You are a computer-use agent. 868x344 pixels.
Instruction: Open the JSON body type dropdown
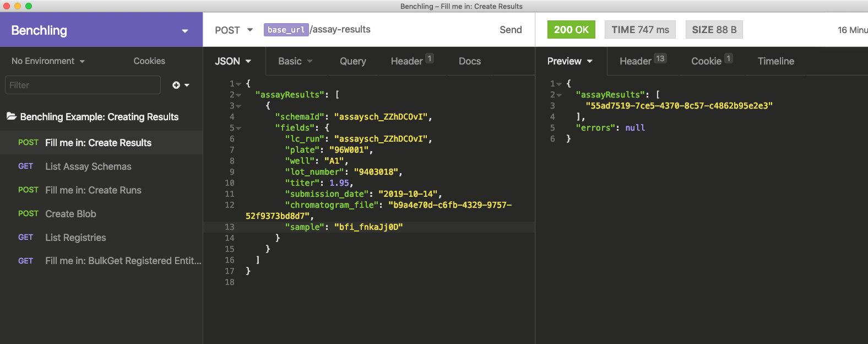(233, 61)
